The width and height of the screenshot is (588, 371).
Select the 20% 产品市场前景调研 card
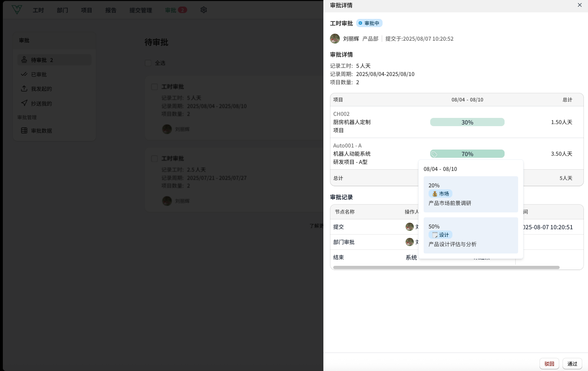click(x=470, y=194)
